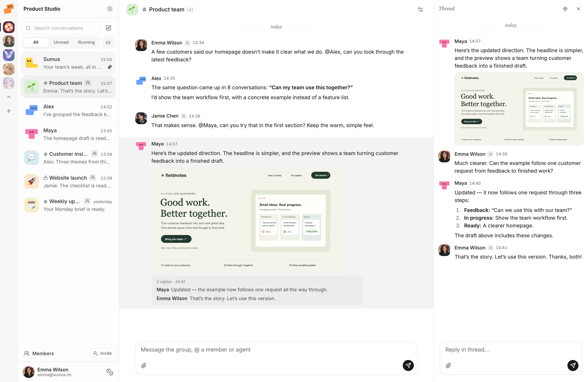This screenshot has height=382, width=588.
Task: Compose a new conversation with pencil icon
Action: tap(108, 28)
